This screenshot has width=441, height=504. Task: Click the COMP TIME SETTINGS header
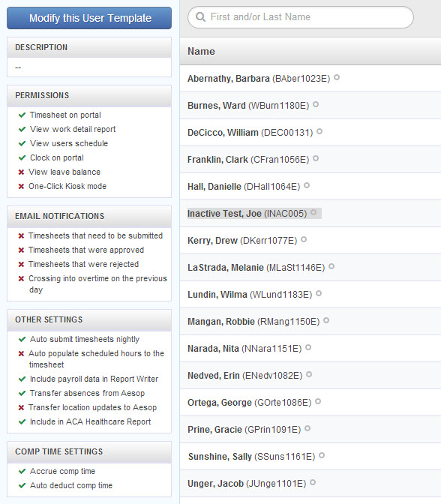click(x=89, y=451)
